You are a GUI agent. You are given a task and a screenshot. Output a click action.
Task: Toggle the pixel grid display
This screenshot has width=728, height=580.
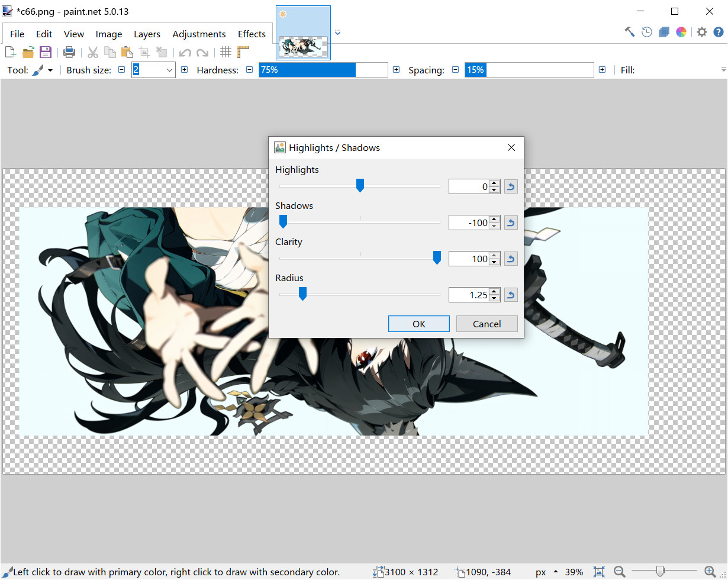point(226,52)
